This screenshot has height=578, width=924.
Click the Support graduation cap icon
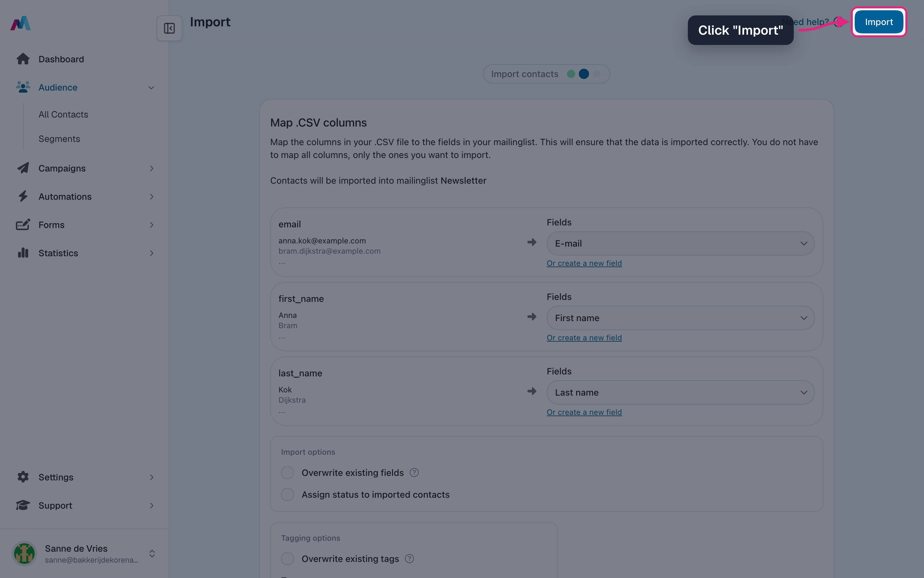point(23,505)
